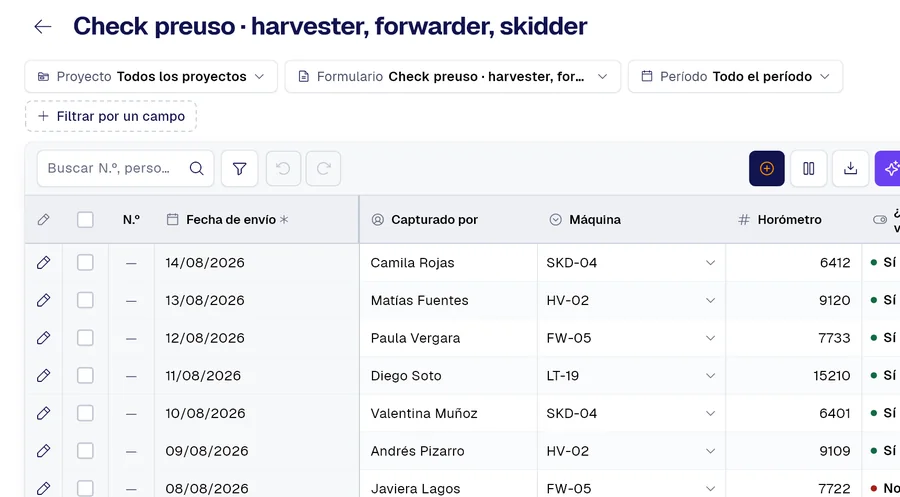This screenshot has width=900, height=497.
Task: Click the person icon in Capturado por header
Action: pyautogui.click(x=377, y=219)
